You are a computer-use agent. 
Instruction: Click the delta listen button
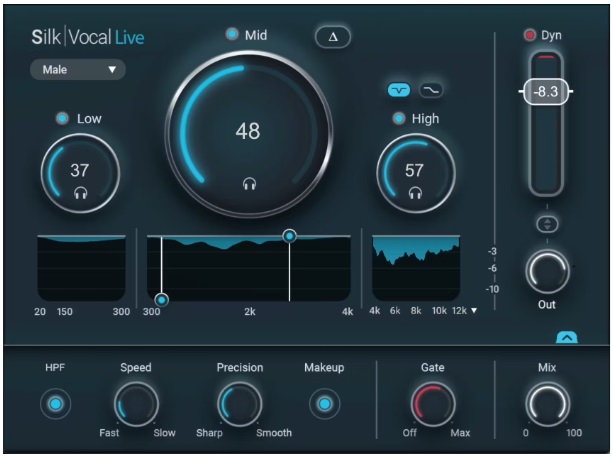click(x=333, y=37)
